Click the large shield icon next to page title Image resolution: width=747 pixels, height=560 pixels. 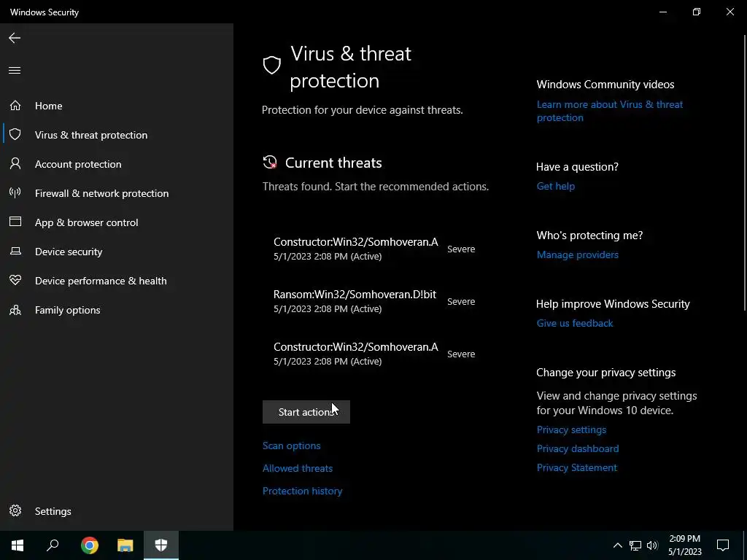(x=272, y=65)
